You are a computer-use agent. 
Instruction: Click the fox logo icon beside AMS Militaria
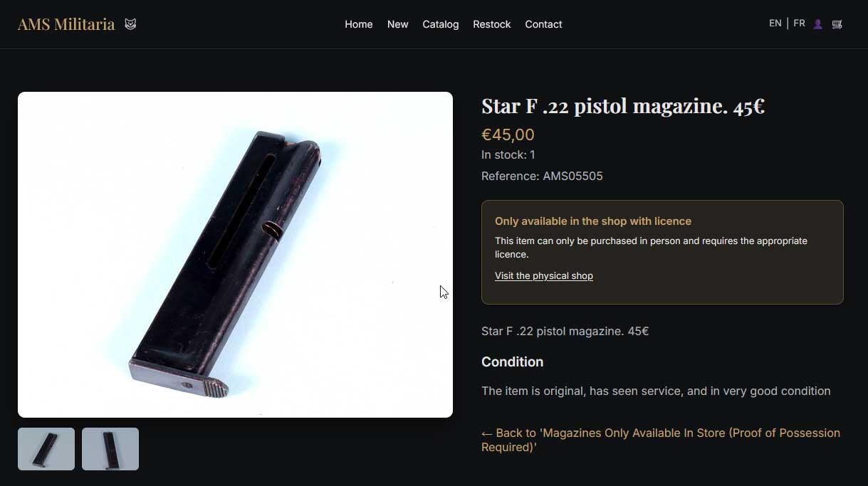(130, 24)
